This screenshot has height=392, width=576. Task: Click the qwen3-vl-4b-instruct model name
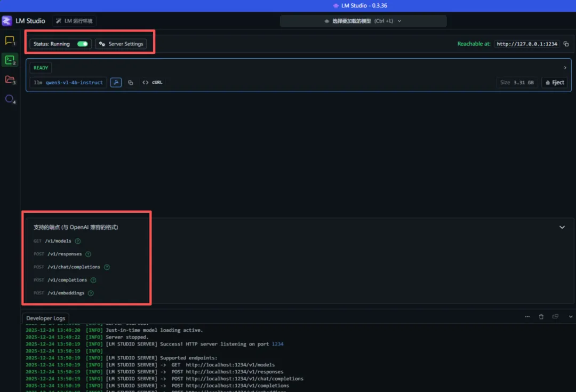pos(74,82)
